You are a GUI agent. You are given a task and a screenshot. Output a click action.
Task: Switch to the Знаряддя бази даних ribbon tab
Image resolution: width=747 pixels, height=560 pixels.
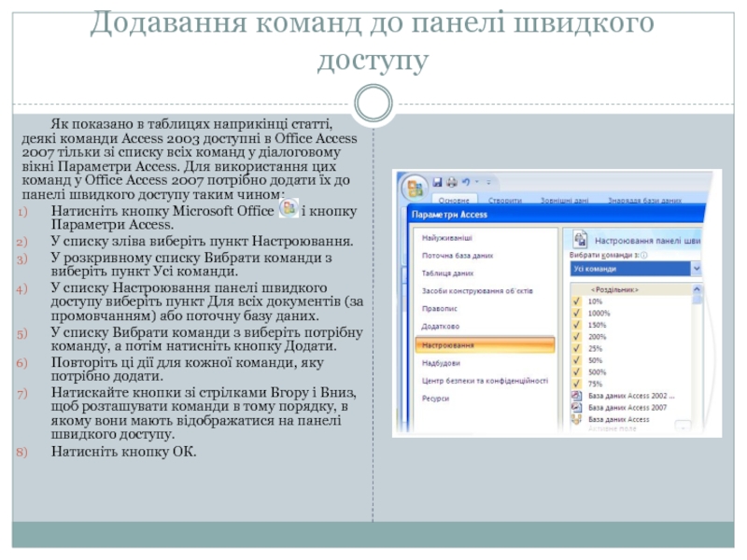tap(644, 201)
